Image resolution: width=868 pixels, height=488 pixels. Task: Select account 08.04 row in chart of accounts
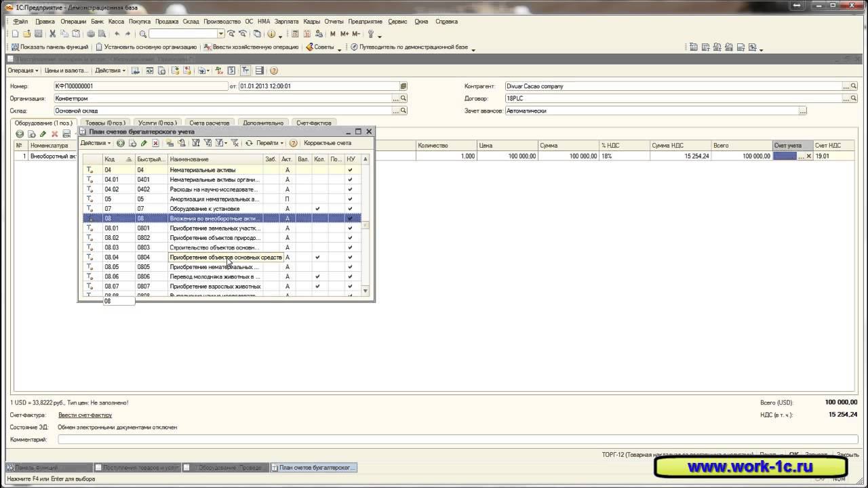tap(222, 258)
